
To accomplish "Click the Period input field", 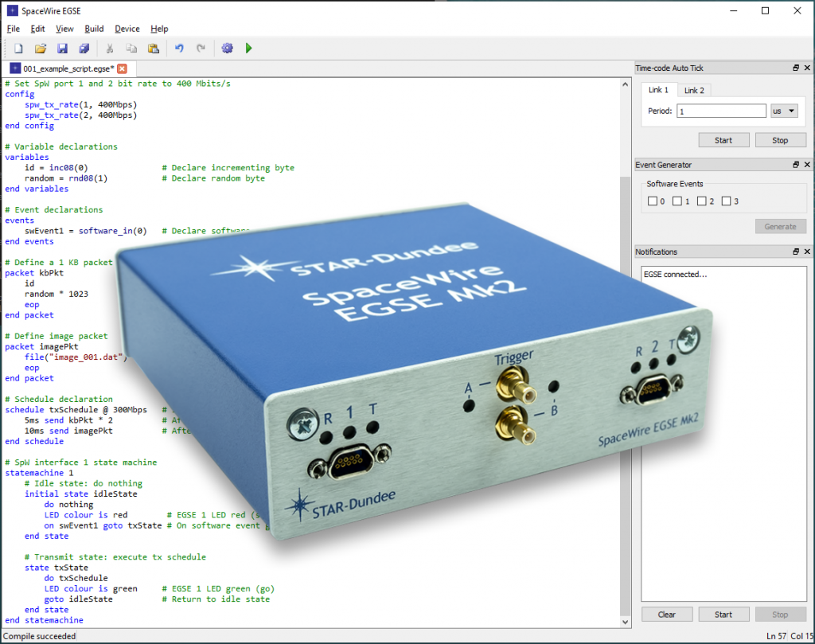I will tap(721, 111).
